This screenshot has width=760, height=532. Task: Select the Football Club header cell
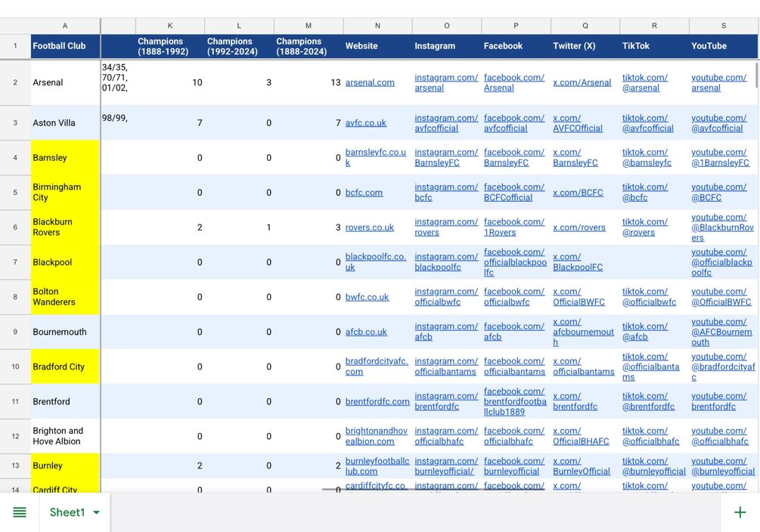(x=65, y=47)
